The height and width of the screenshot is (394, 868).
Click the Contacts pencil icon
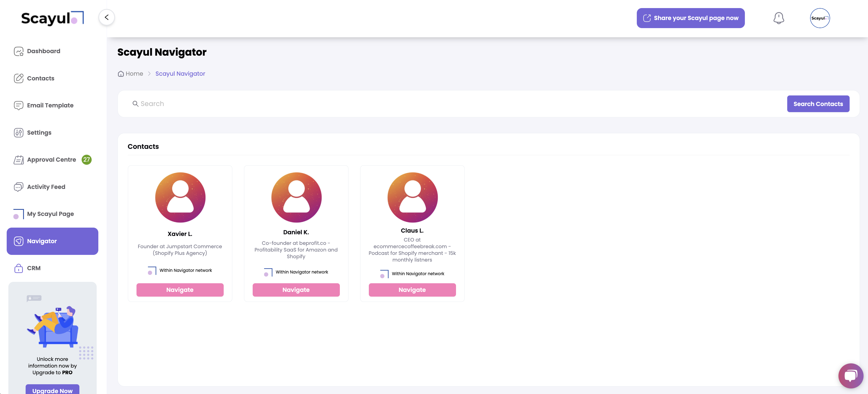pos(19,78)
